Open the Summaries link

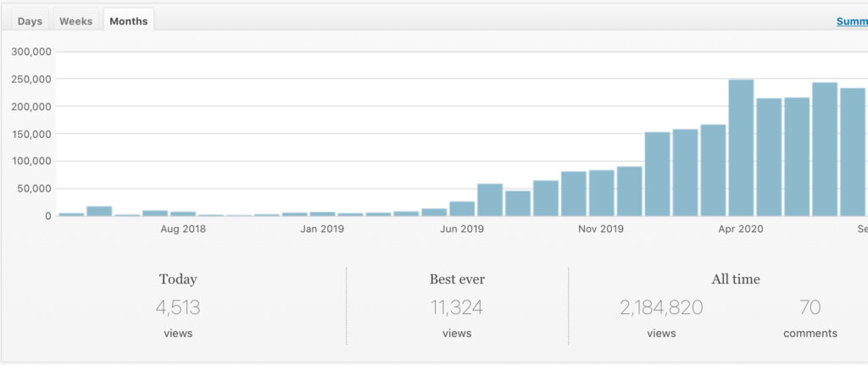[x=852, y=21]
